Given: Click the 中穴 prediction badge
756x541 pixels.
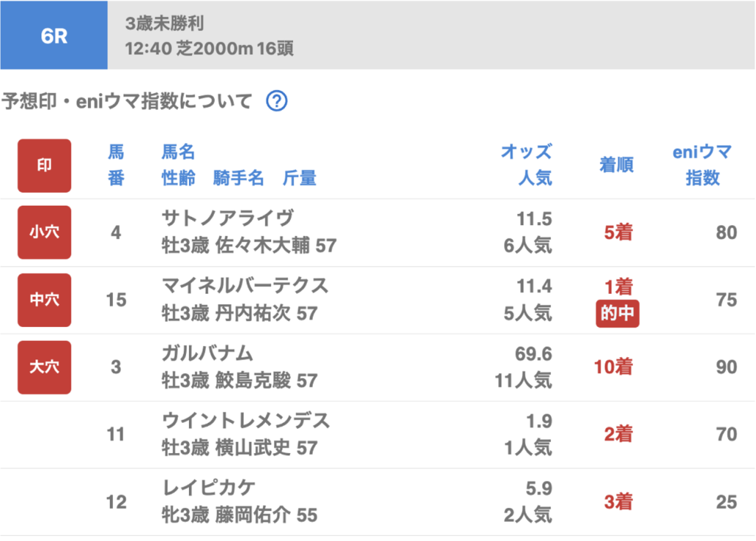Looking at the screenshot, I should [44, 300].
